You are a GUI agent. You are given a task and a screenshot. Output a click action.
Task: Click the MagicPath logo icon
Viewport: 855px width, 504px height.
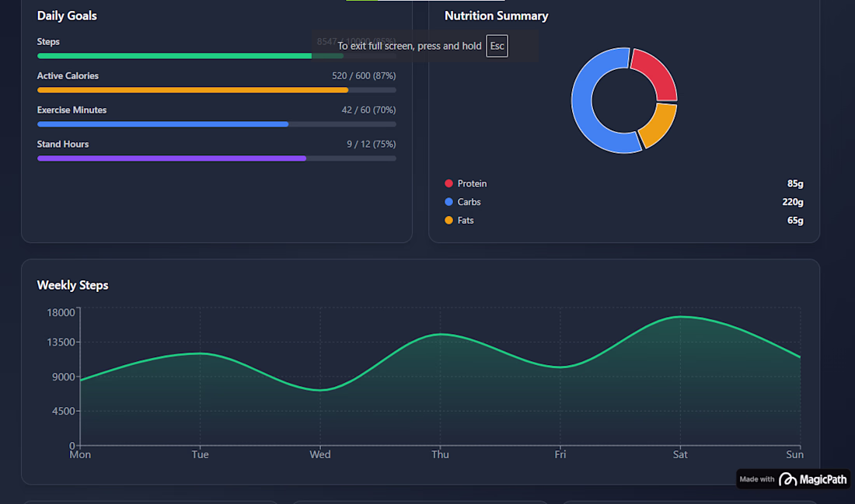coord(787,479)
